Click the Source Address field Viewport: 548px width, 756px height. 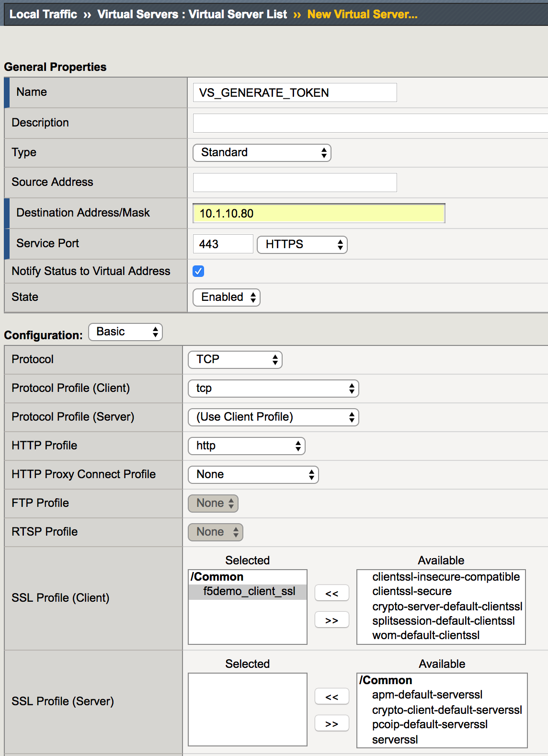295,183
